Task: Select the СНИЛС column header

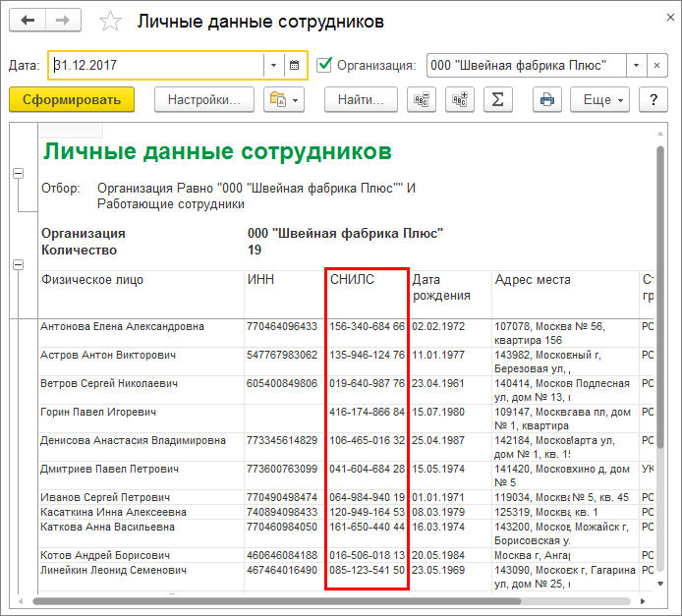Action: point(368,295)
